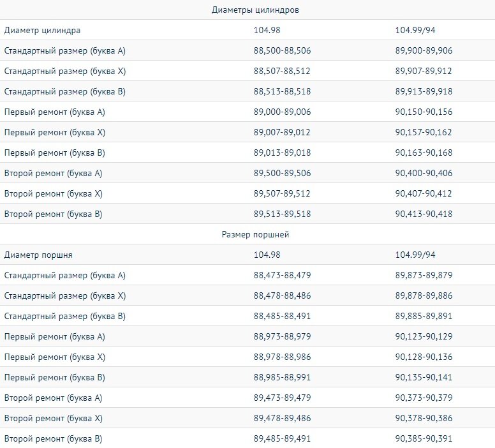Image resolution: width=495 pixels, height=448 pixels.
Task: Click the 'Диаметры цилиндров' section header
Action: (255, 10)
